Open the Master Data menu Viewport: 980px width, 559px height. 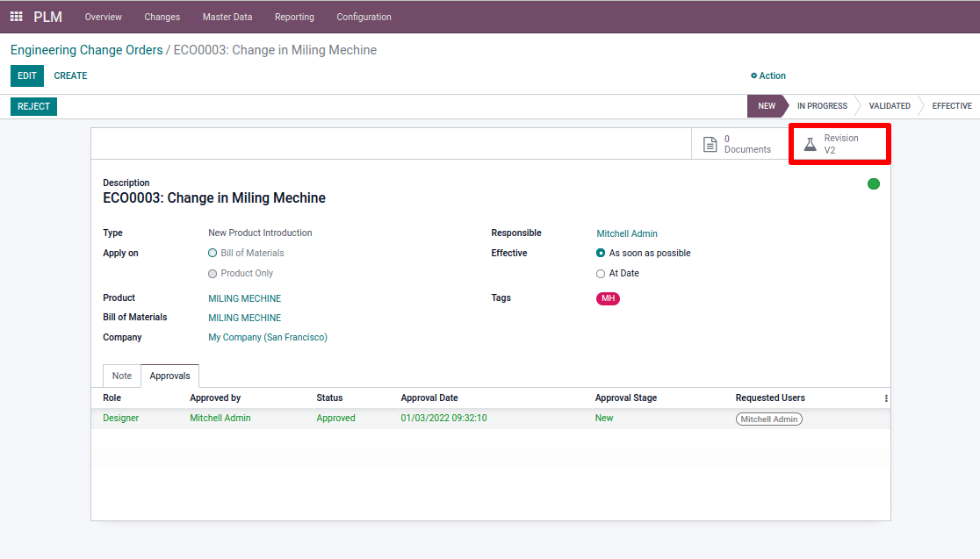(x=227, y=17)
